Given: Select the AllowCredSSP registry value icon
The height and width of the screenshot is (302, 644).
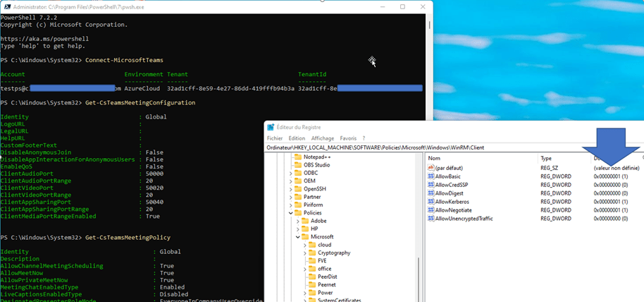Looking at the screenshot, I should click(x=431, y=185).
